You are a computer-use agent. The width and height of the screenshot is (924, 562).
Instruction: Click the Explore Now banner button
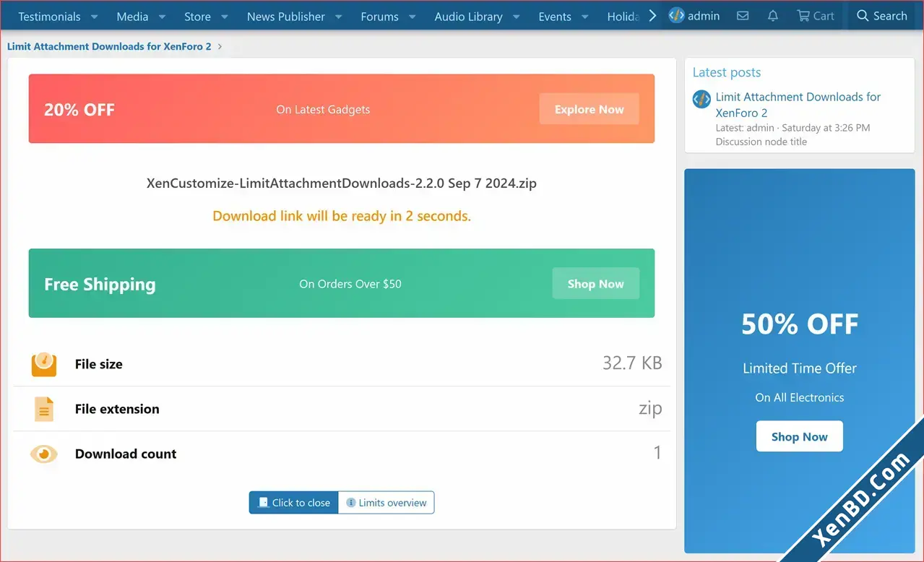pyautogui.click(x=589, y=109)
